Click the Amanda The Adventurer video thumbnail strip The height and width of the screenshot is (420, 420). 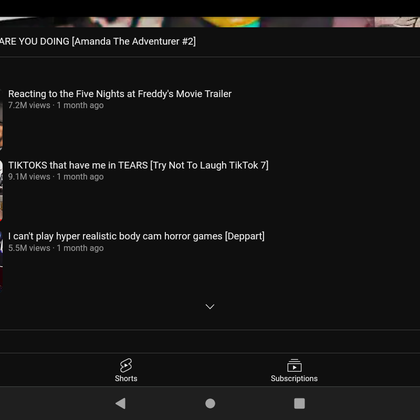click(210, 22)
